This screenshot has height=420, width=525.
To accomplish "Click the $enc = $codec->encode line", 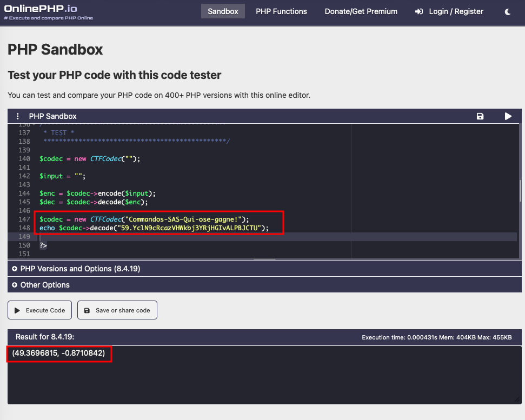I will coord(97,194).
